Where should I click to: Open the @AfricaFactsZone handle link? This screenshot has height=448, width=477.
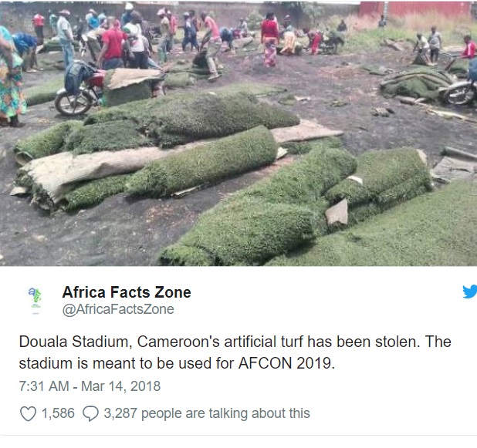pyautogui.click(x=118, y=309)
